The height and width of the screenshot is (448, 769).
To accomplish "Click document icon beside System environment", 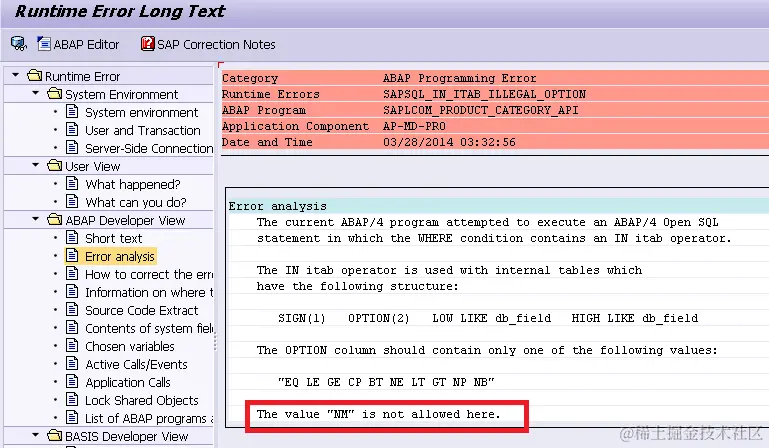I will 72,111.
